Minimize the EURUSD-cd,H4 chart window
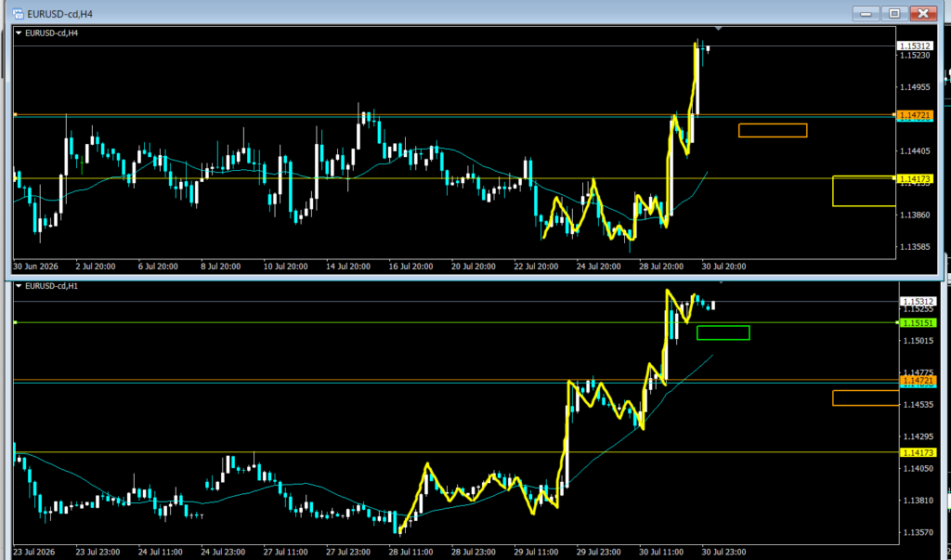The width and height of the screenshot is (951, 560). [x=866, y=13]
